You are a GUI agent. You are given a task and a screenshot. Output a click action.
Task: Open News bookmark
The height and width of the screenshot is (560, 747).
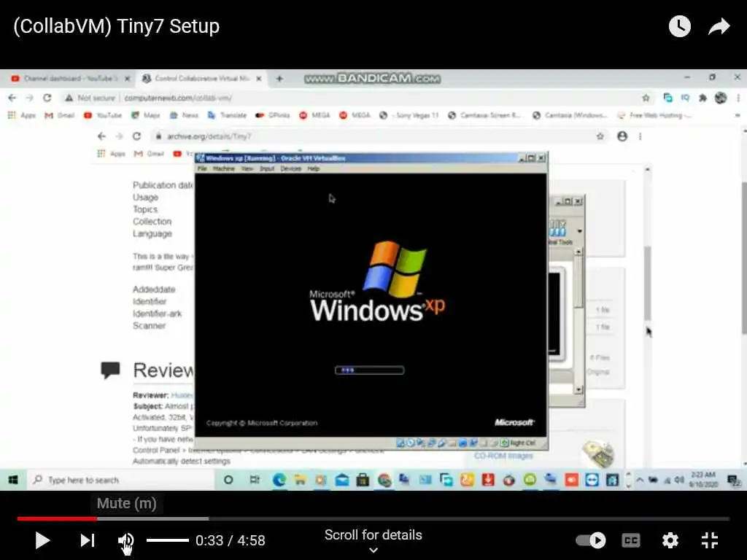(x=184, y=115)
